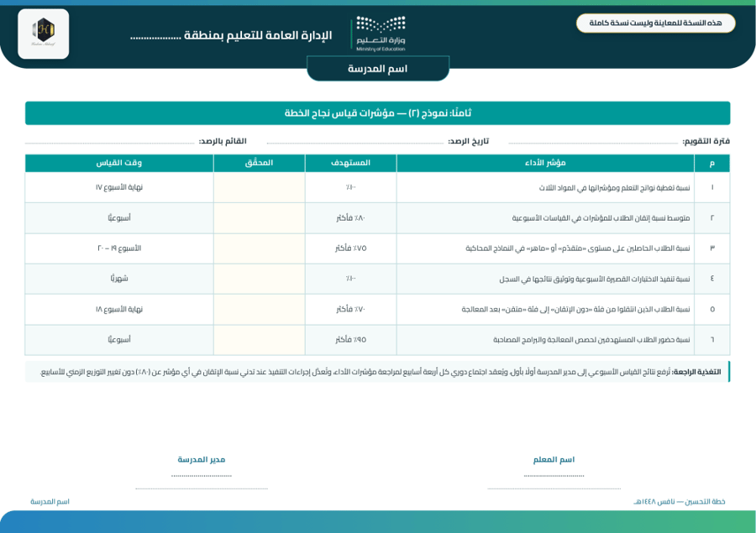Click indicator 'نسبة حضور الطلاب المستهدفين لحصص المعالجة'
The image size is (756, 533).
coord(591,340)
